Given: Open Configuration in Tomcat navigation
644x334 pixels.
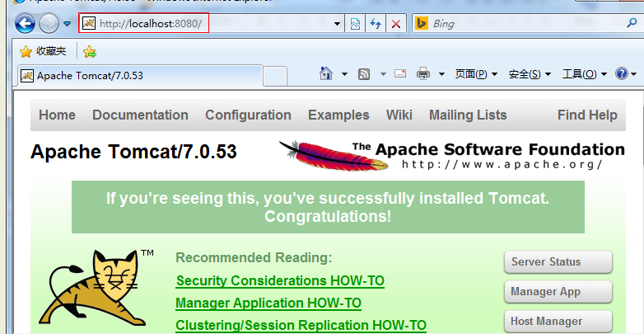Looking at the screenshot, I should (x=248, y=115).
